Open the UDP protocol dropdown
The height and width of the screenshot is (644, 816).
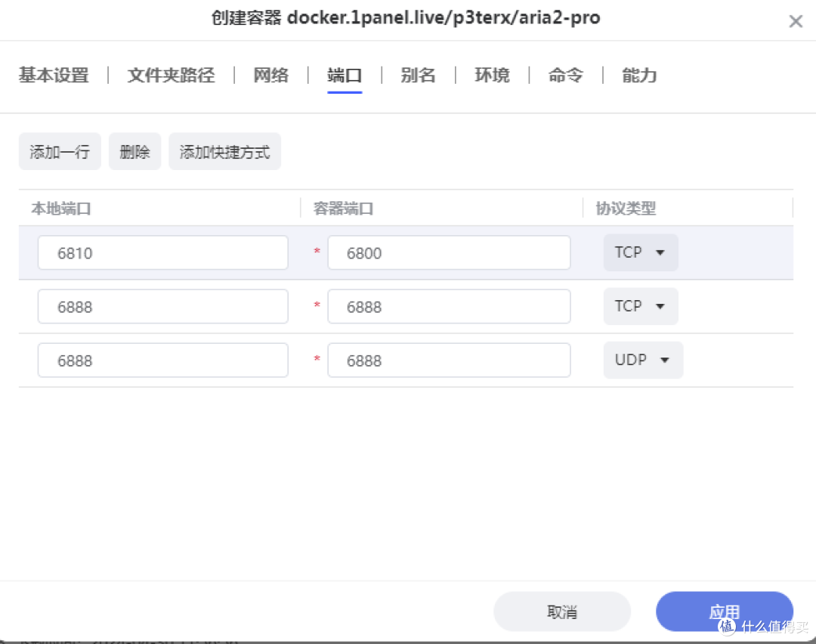click(x=643, y=360)
